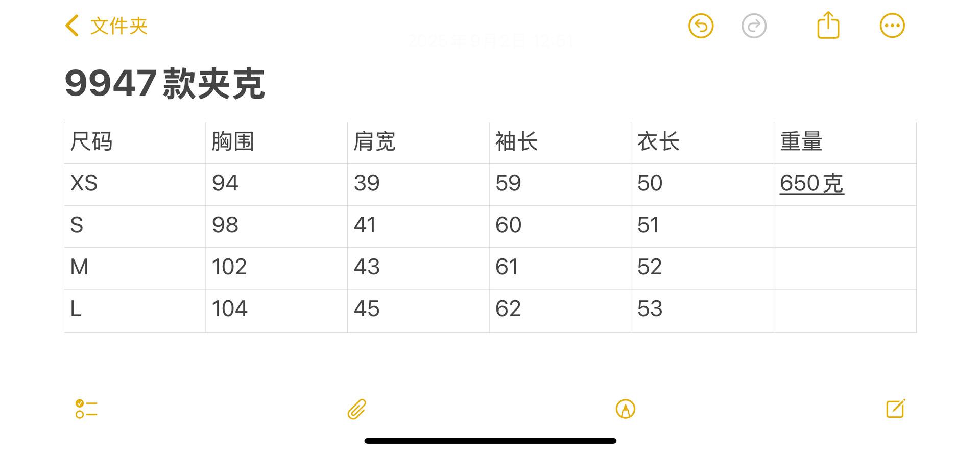
Task: Create a new note with compose icon
Action: (x=895, y=409)
